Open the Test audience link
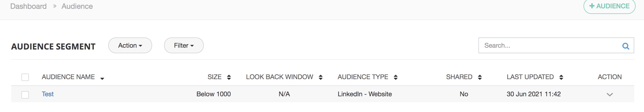This screenshot has width=644, height=112. pos(48,94)
